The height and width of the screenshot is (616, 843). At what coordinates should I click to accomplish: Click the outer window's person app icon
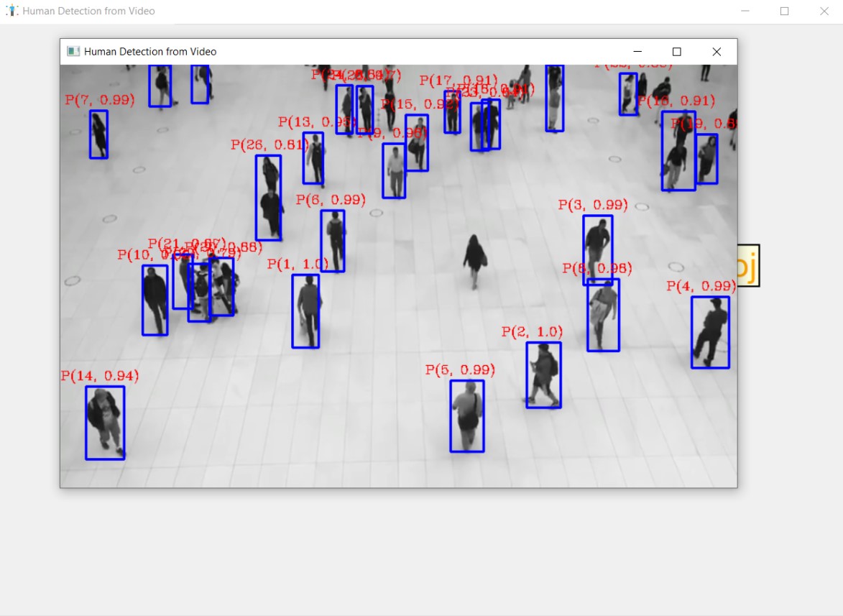[x=11, y=11]
